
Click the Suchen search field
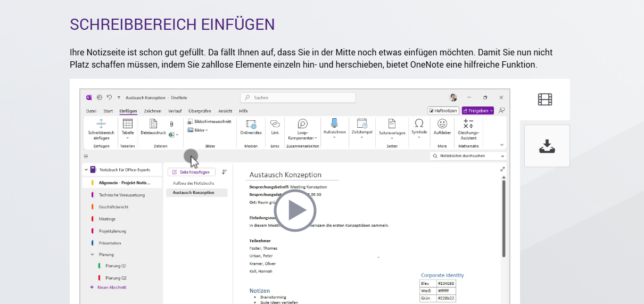298,97
